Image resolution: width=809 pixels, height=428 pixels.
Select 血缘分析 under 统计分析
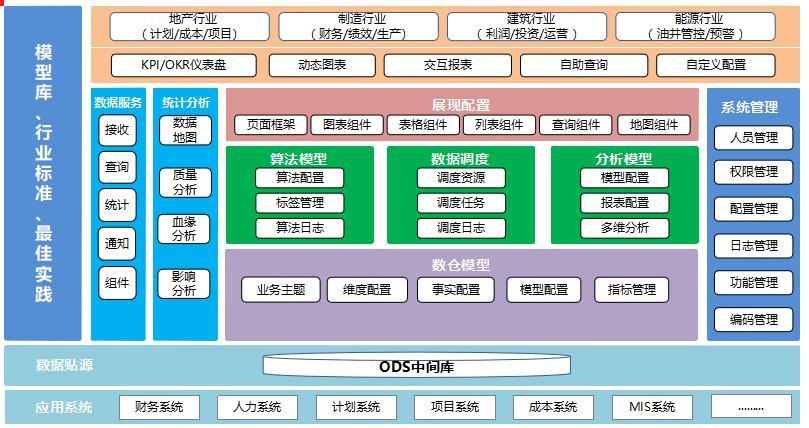click(x=184, y=229)
